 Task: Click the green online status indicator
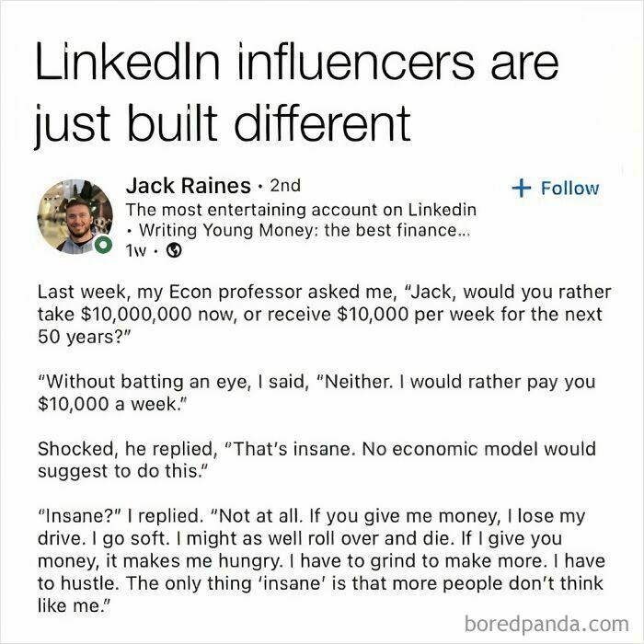(104, 247)
